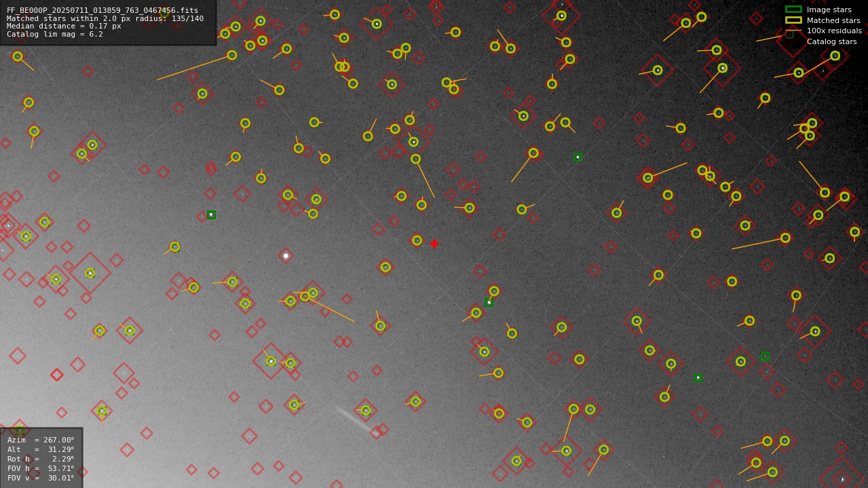The width and height of the screenshot is (868, 488).
Task: Click the green Image stars legend marker
Action: point(793,10)
